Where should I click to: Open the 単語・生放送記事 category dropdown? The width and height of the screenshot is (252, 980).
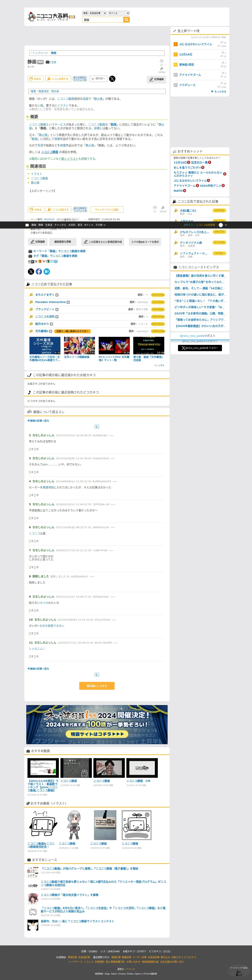(x=94, y=13)
